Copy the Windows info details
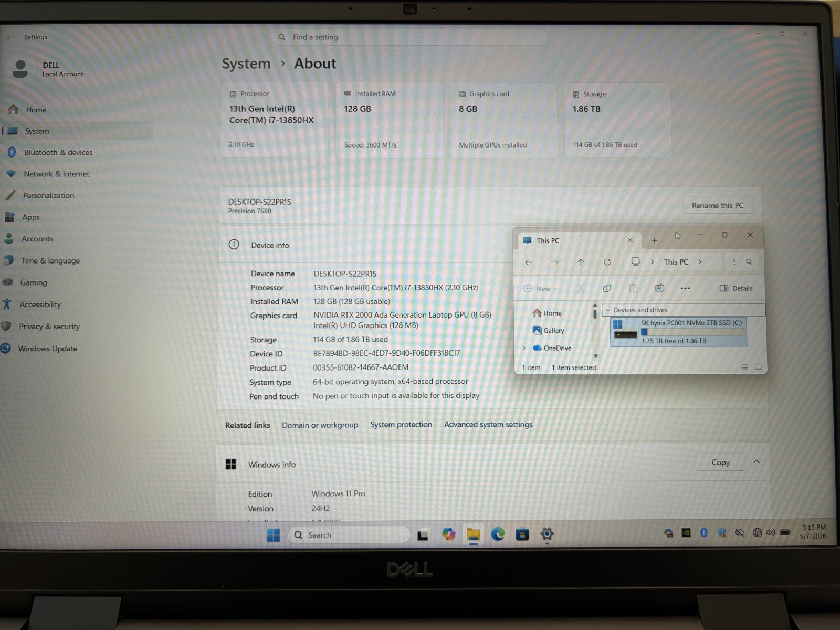 721,463
